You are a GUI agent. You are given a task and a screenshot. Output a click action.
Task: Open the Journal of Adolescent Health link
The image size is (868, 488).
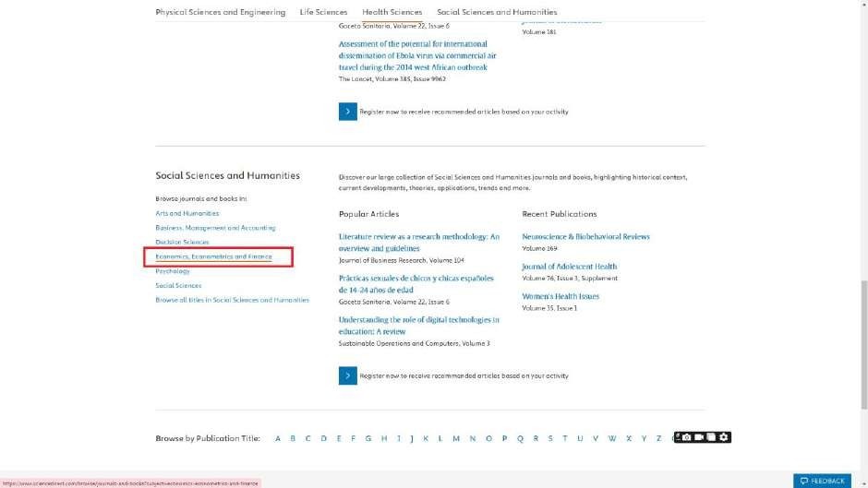(x=569, y=267)
